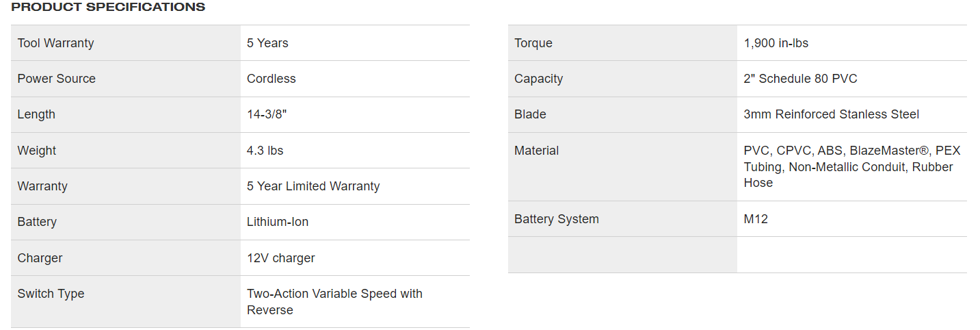Select the M12 battery system value

(x=756, y=219)
